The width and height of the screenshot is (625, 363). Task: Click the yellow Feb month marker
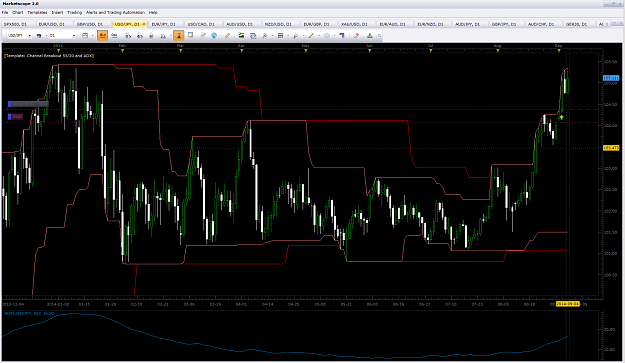click(x=122, y=51)
